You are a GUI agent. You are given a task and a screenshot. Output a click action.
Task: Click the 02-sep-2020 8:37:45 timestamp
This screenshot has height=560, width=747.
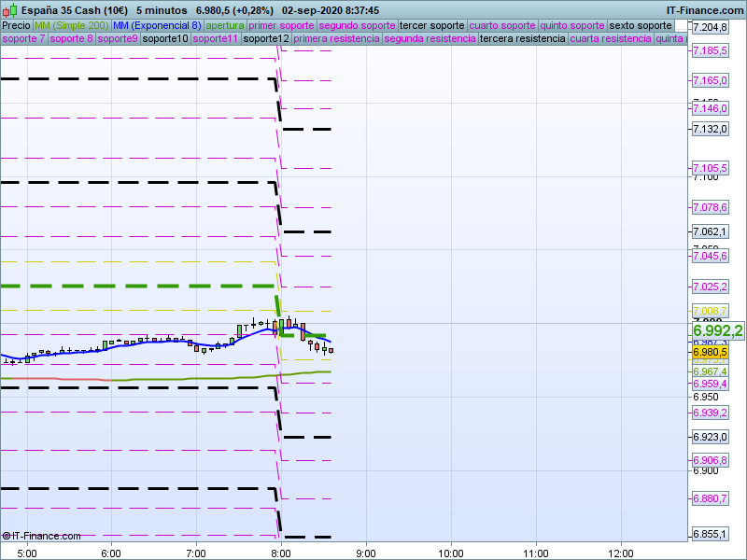331,10
